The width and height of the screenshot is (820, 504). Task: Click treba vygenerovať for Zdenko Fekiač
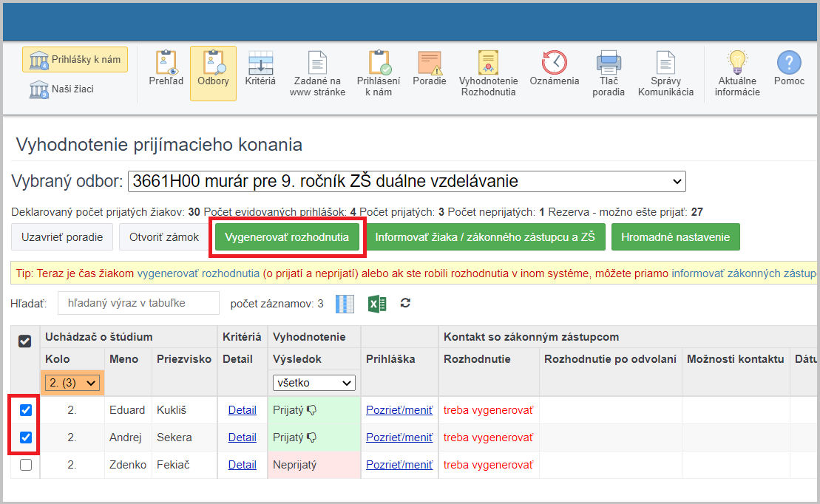489,465
